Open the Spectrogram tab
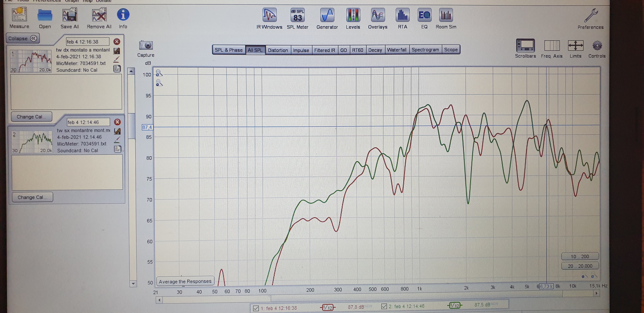The height and width of the screenshot is (313, 644). click(x=425, y=50)
